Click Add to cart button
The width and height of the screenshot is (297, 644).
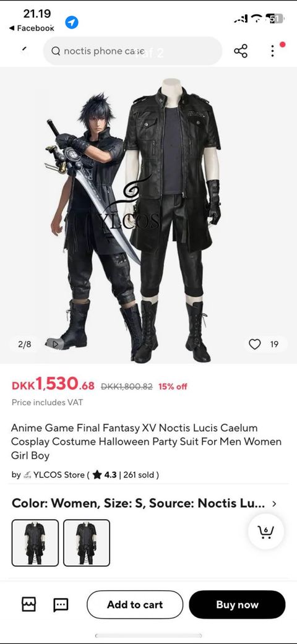point(135,604)
